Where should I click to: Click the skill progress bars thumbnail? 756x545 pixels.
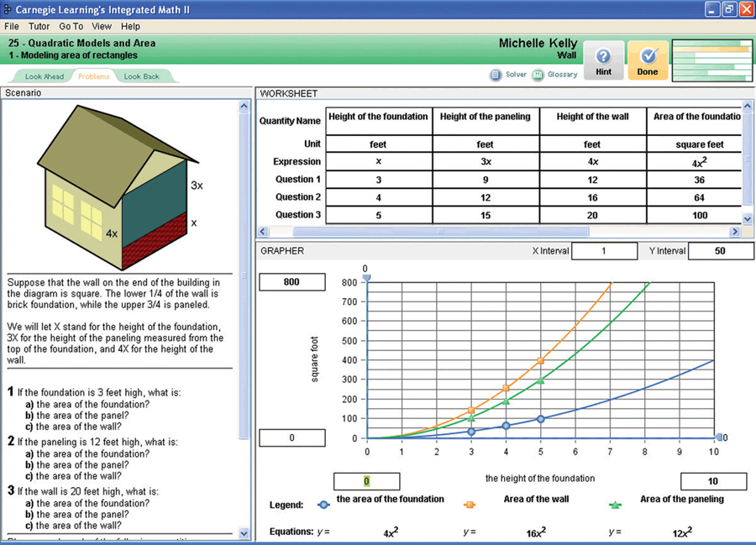click(x=711, y=60)
